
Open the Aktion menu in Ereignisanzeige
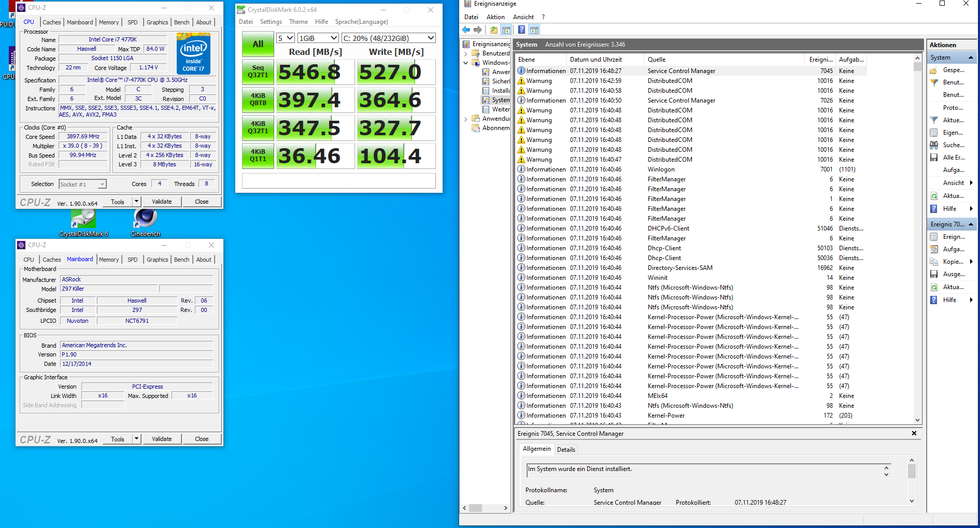(495, 17)
